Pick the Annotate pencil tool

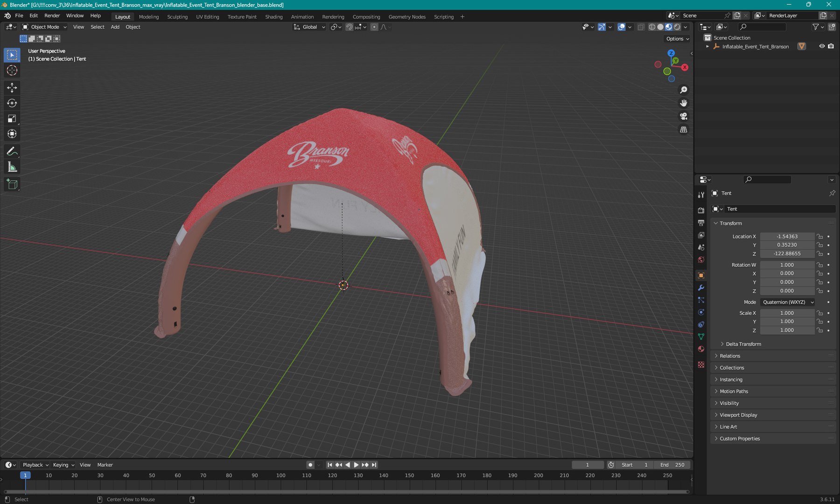[12, 152]
